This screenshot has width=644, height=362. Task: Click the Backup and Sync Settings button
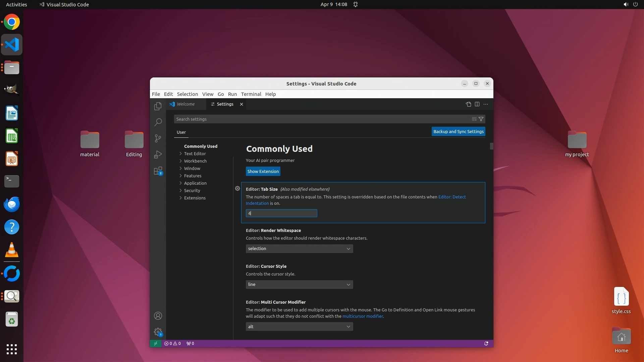click(458, 131)
